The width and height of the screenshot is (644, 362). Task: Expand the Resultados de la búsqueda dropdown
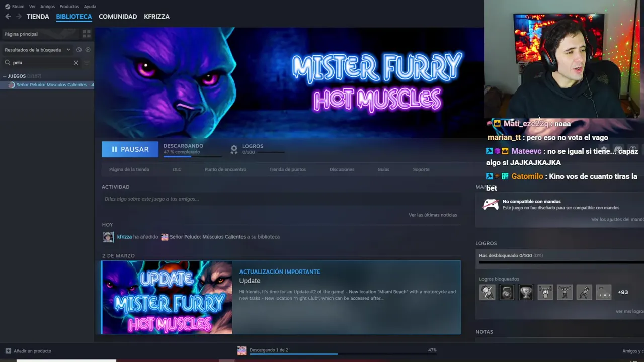coord(37,50)
